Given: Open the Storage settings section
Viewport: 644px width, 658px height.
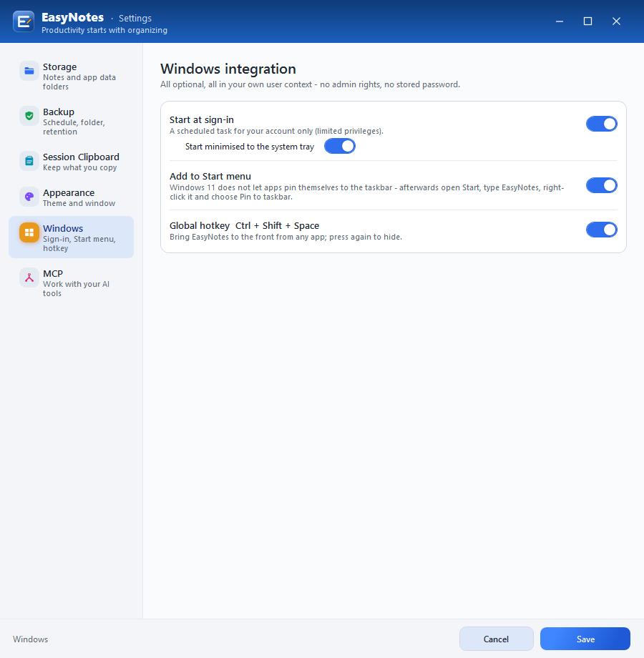Looking at the screenshot, I should tap(71, 76).
